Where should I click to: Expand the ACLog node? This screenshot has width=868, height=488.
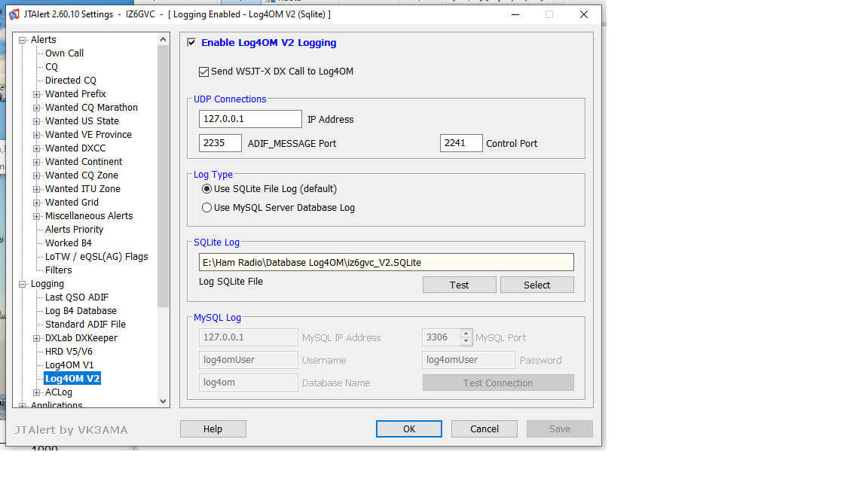point(36,393)
